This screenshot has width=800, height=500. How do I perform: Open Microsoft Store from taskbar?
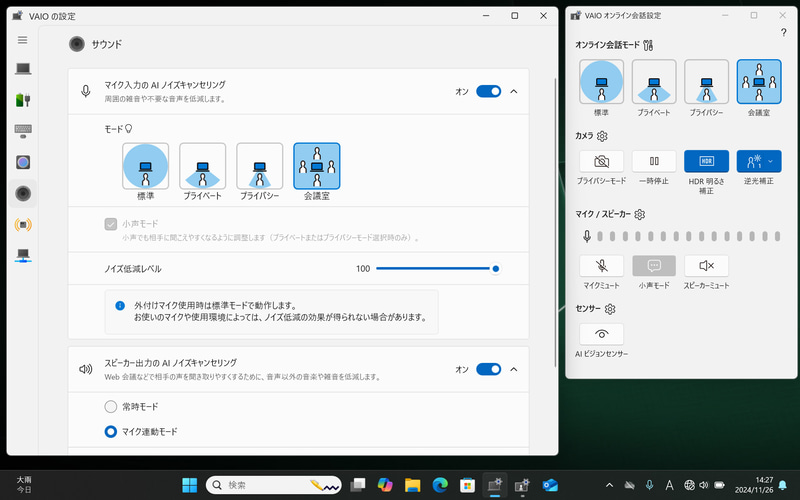click(467, 485)
